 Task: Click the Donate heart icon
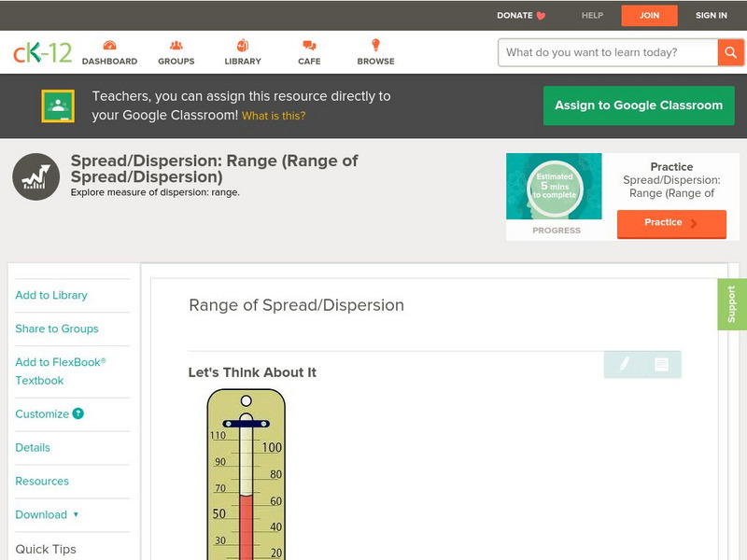[x=541, y=16]
